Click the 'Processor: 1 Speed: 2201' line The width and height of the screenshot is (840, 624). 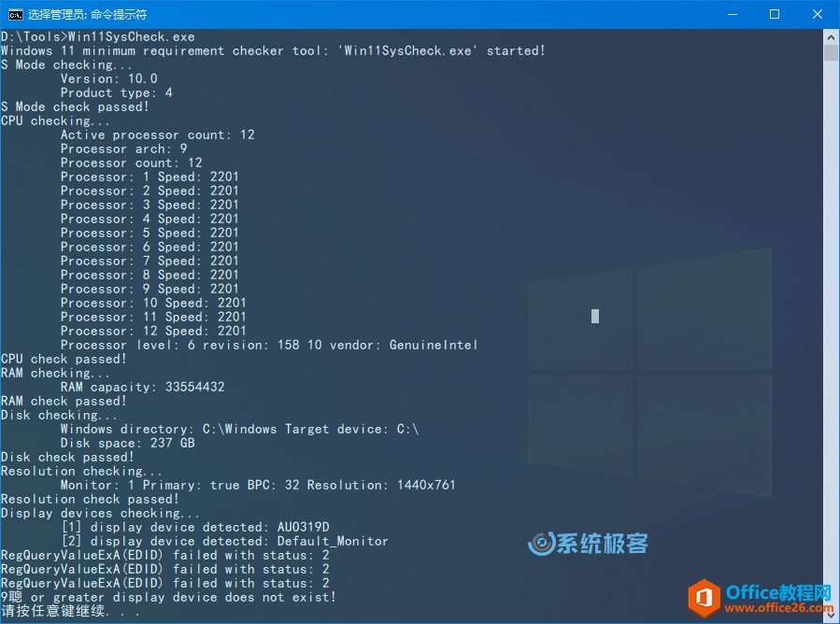point(149,177)
